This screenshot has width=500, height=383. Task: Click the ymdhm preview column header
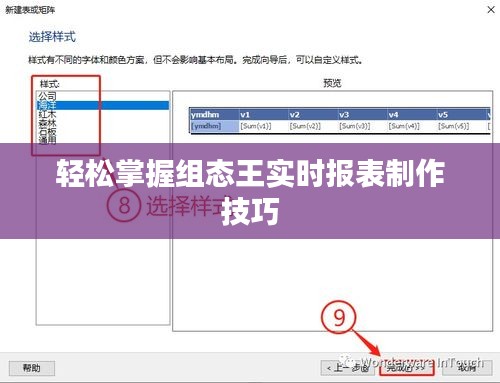click(x=214, y=115)
